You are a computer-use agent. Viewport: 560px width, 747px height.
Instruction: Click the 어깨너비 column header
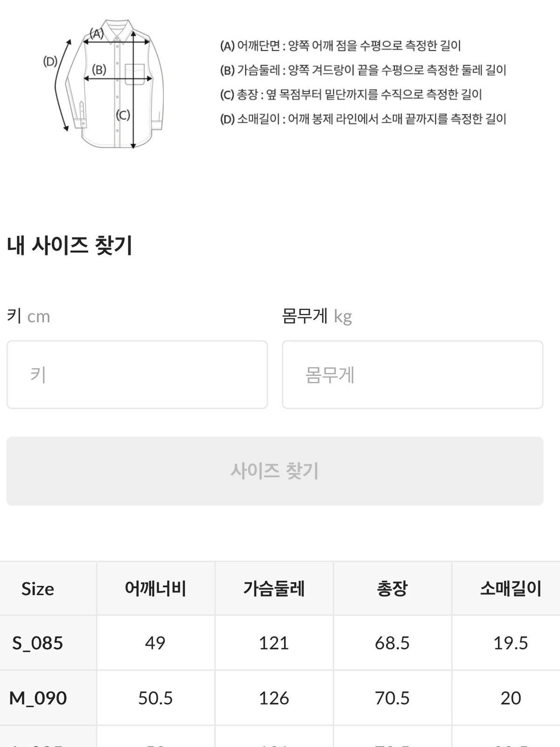click(155, 588)
